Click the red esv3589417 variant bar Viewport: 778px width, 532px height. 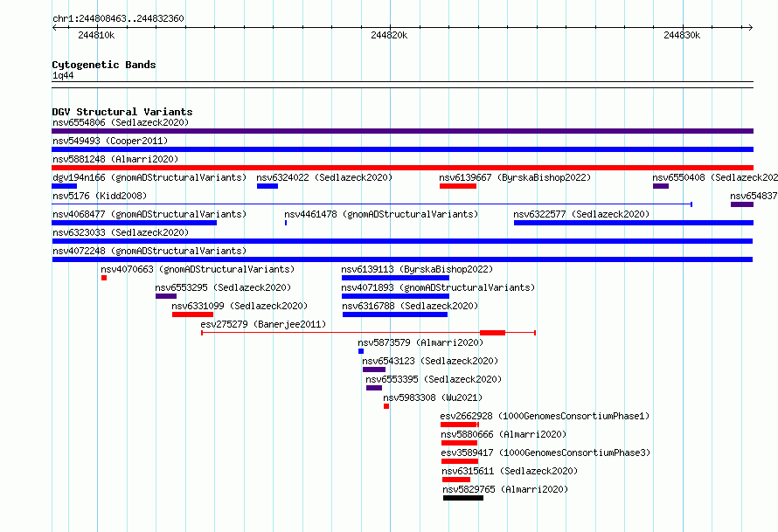tap(460, 461)
